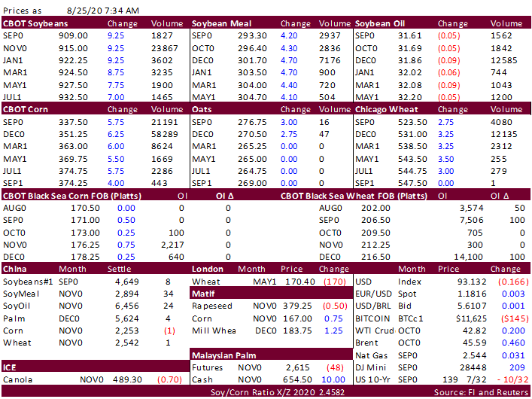Image resolution: width=532 pixels, height=399 pixels.
Task: Click oats SEP1 price 269.00
Action: [x=252, y=183]
